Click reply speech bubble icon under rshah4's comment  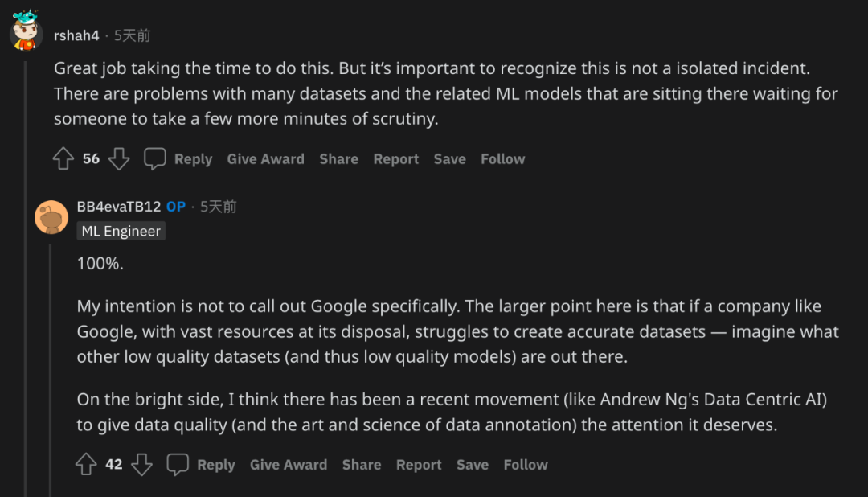pos(155,159)
